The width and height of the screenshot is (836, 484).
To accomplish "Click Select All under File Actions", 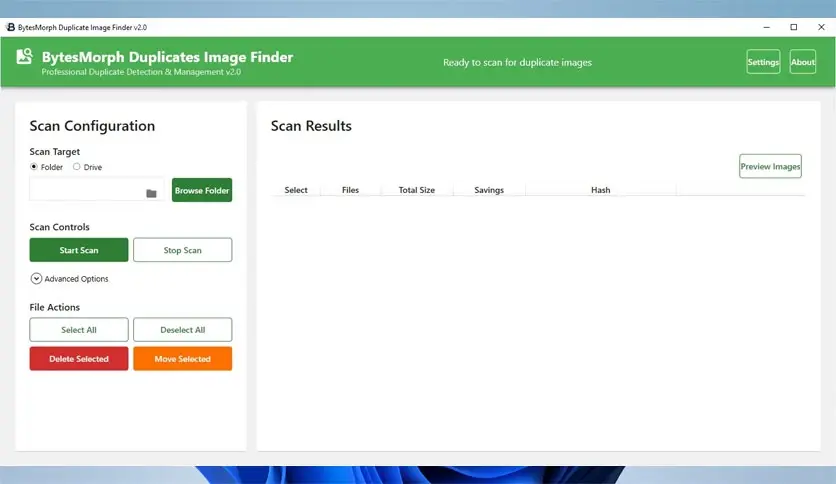I will pos(79,330).
